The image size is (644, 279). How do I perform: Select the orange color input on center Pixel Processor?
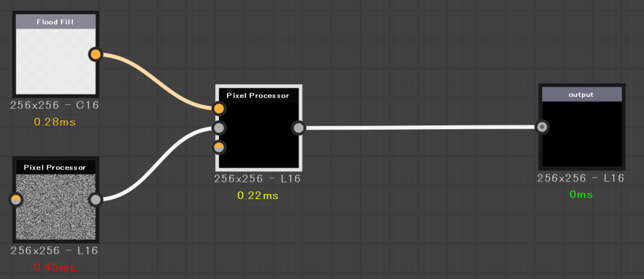[219, 108]
